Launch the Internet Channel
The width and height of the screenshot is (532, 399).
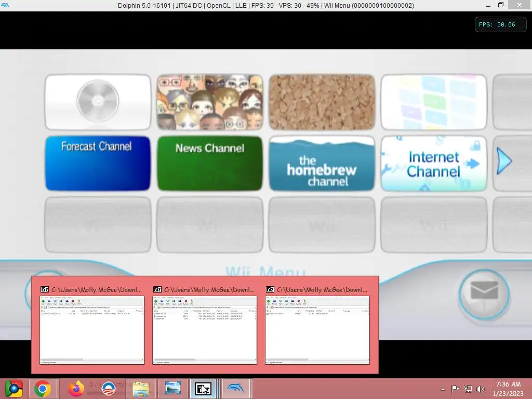pos(434,163)
